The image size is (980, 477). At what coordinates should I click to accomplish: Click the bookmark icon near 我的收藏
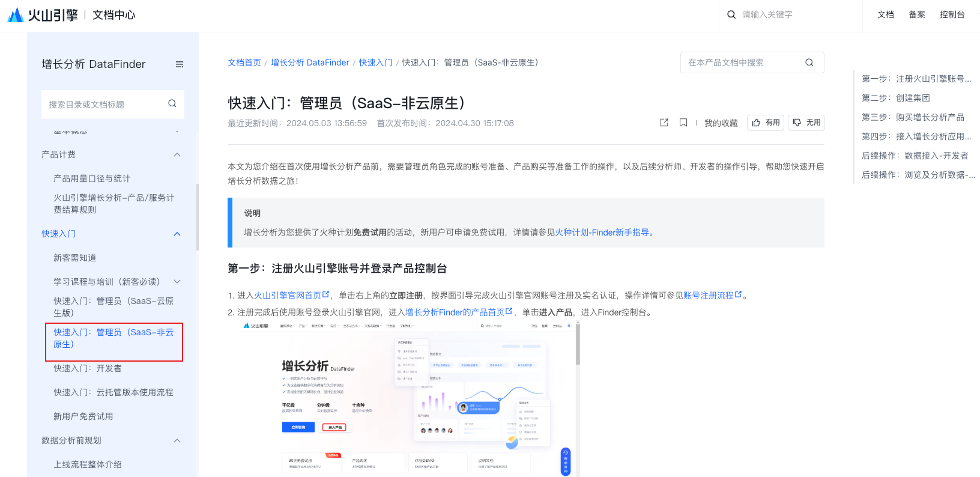[x=683, y=123]
